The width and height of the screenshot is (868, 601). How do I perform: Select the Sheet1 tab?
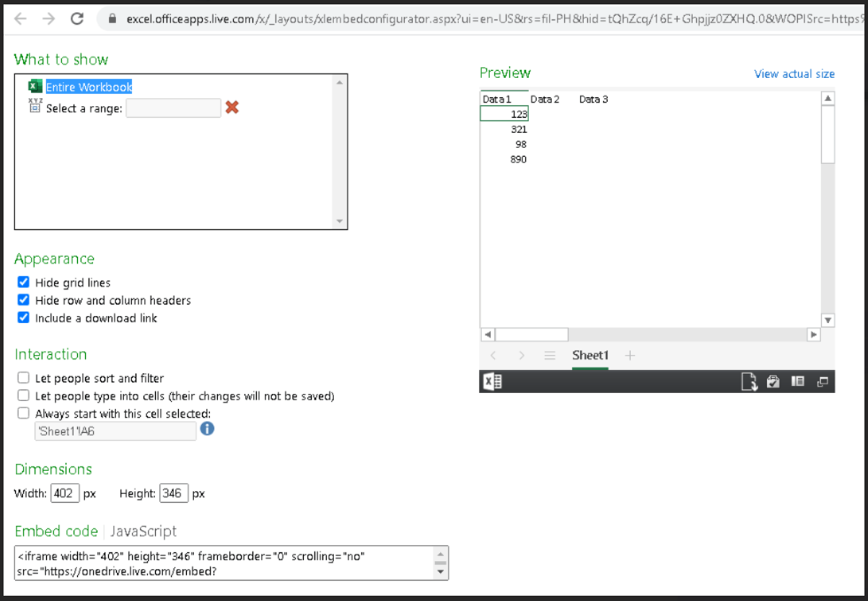589,355
